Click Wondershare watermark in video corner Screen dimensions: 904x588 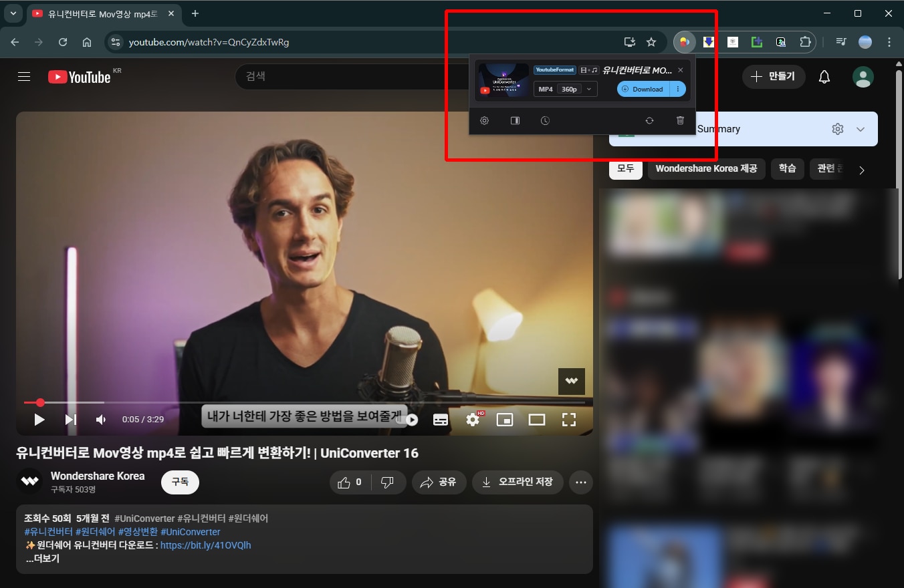[x=572, y=381]
